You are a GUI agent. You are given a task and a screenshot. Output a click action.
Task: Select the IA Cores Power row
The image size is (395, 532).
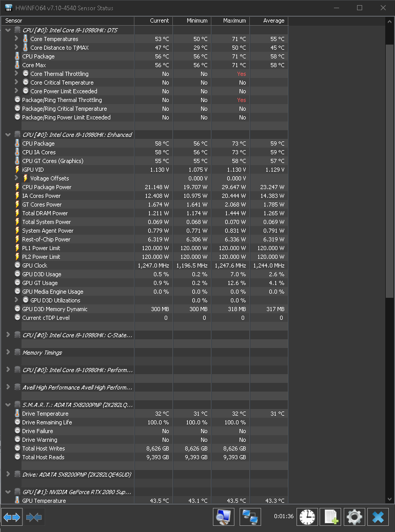coord(144,196)
